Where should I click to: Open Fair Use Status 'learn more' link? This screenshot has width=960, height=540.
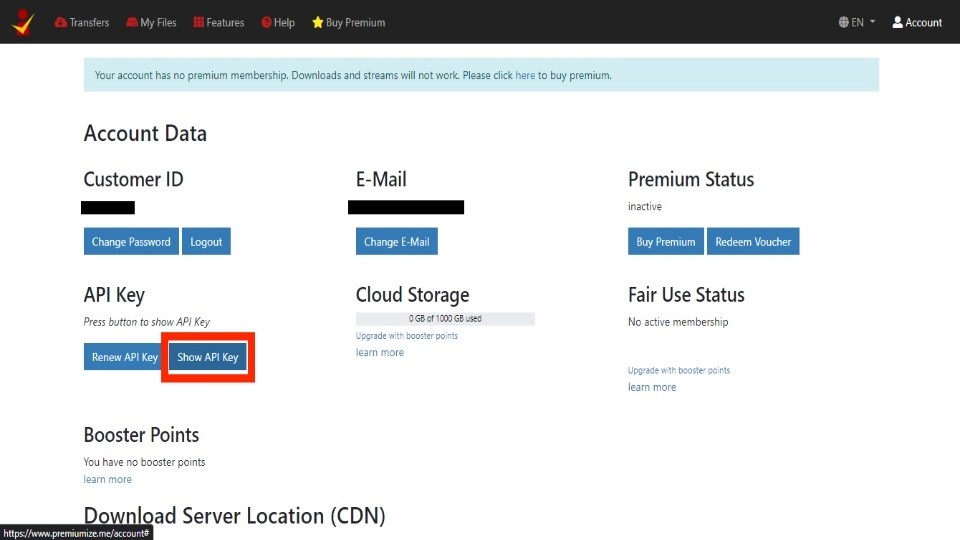[652, 387]
